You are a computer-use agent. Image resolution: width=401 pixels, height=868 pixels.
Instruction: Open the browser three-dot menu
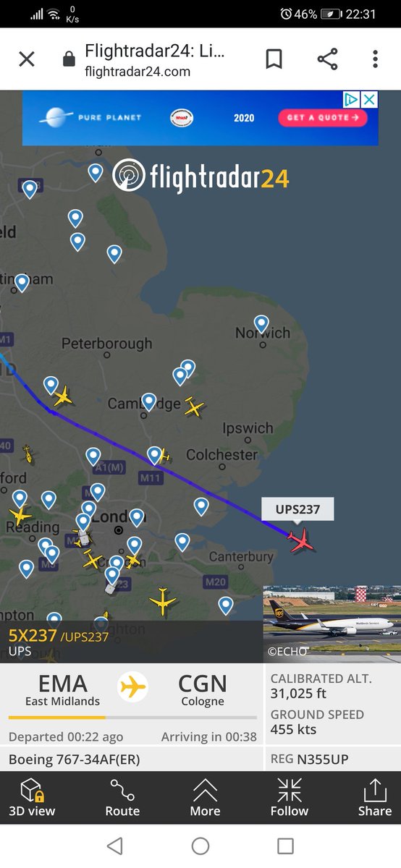point(375,59)
